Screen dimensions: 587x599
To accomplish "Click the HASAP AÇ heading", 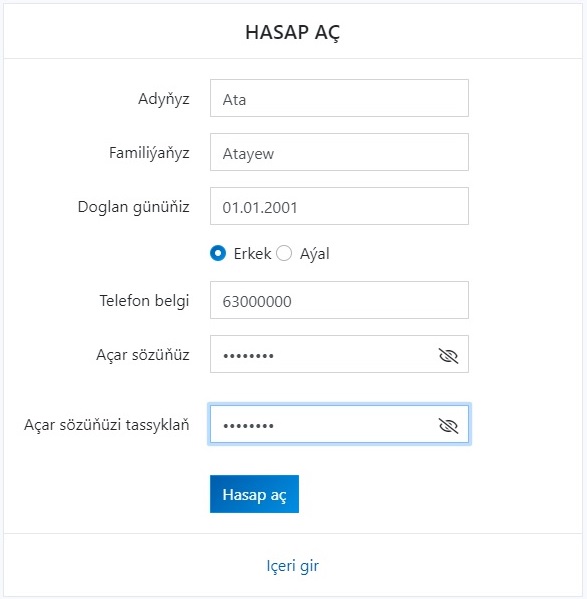I will [x=293, y=32].
